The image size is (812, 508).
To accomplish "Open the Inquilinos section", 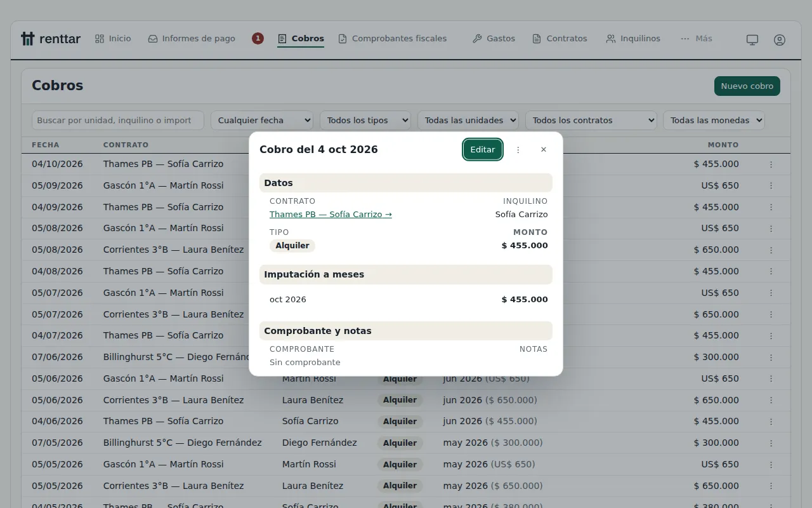I will point(633,39).
